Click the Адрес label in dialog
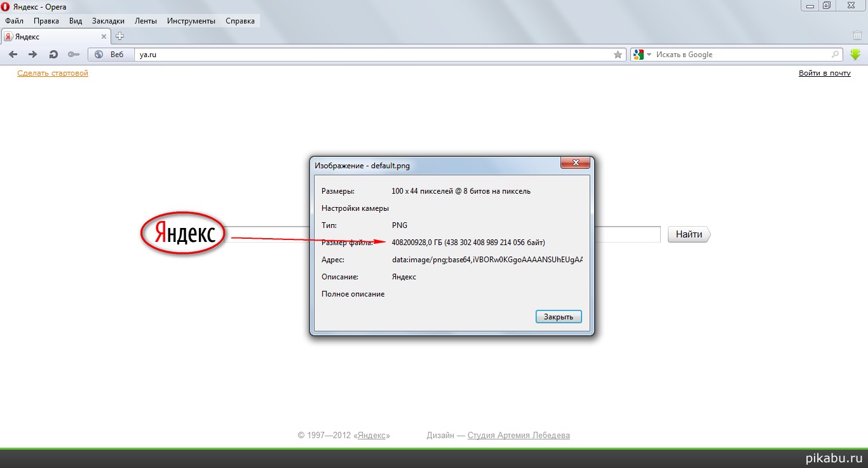 (332, 259)
